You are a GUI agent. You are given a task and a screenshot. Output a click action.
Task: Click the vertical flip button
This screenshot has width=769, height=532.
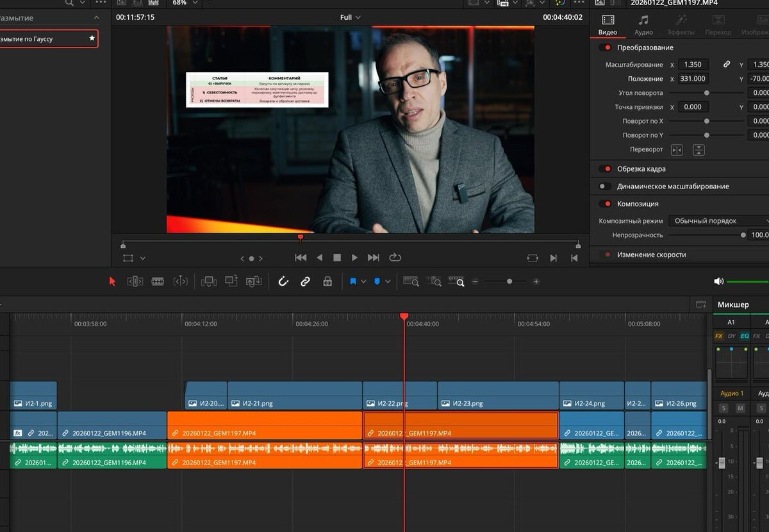(699, 150)
